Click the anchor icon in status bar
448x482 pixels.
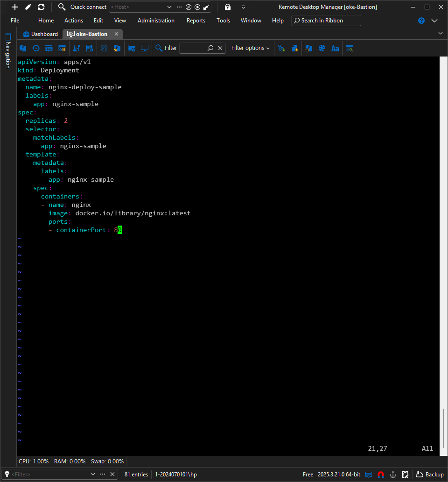(x=393, y=475)
